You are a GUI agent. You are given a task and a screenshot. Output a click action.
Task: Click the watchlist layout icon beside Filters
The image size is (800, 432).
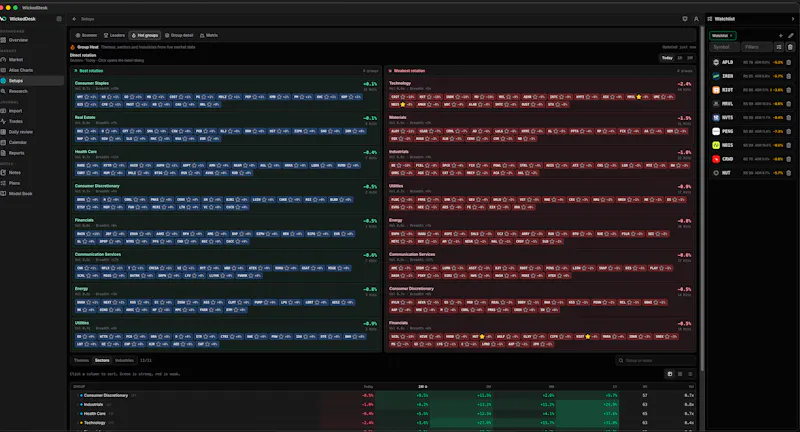779,47
